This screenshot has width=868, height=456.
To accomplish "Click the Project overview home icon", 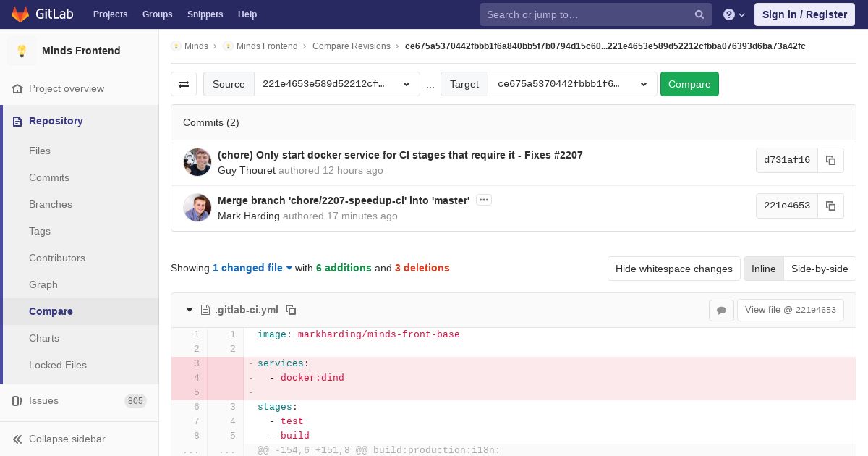I will (x=17, y=88).
